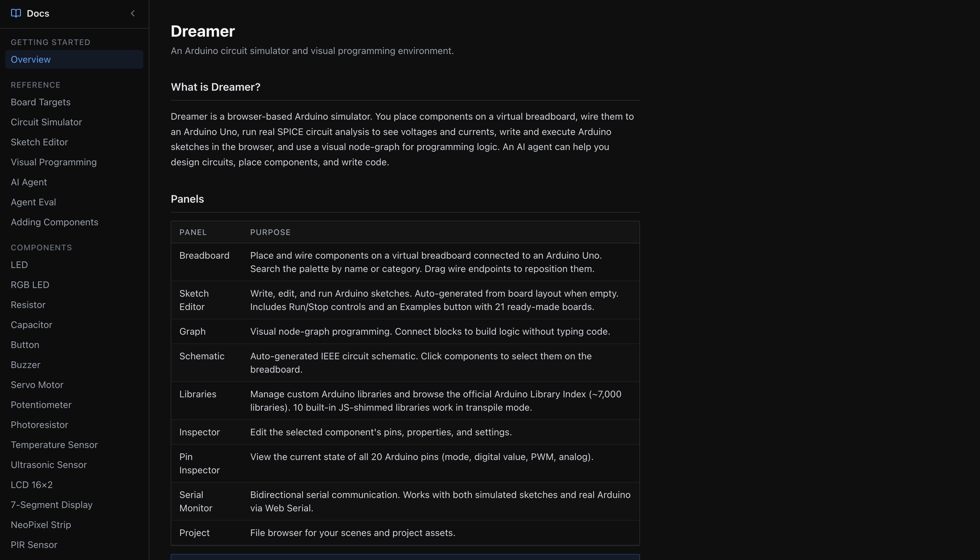Select Buzzer in the components list
The width and height of the screenshot is (980, 560).
coord(25,365)
